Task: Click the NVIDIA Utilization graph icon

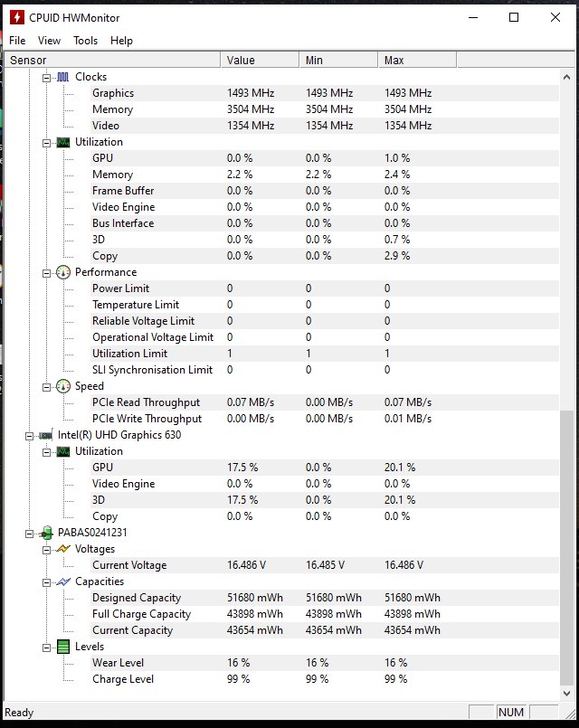Action: (63, 142)
